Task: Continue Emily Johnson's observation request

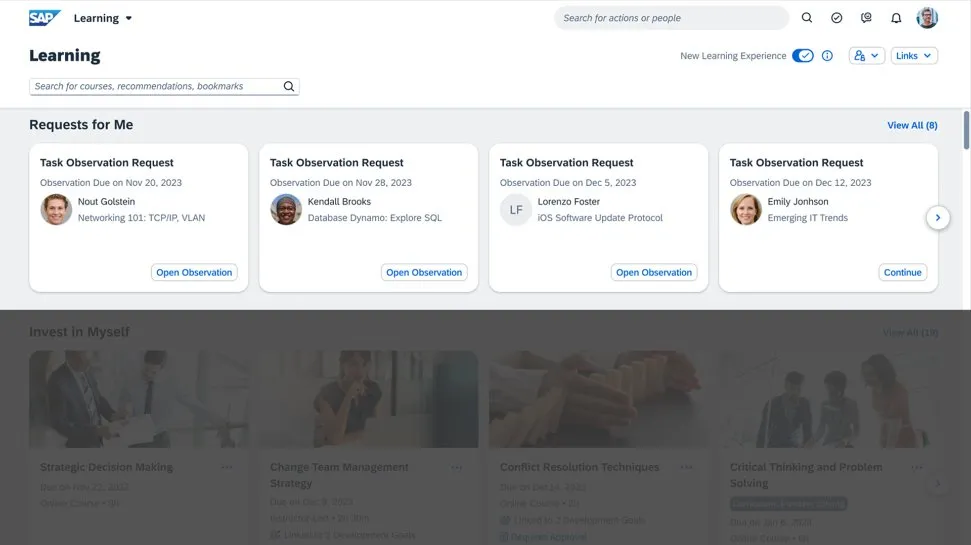Action: 902,272
